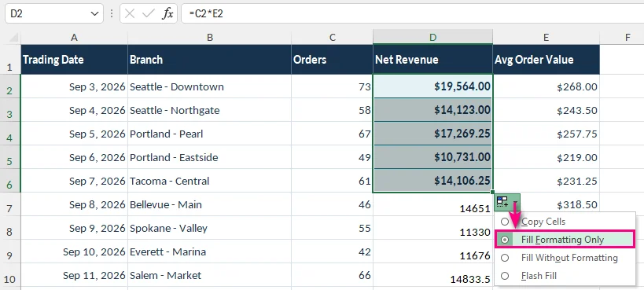
Task: Choose the Flash Fill option
Action: pos(565,276)
